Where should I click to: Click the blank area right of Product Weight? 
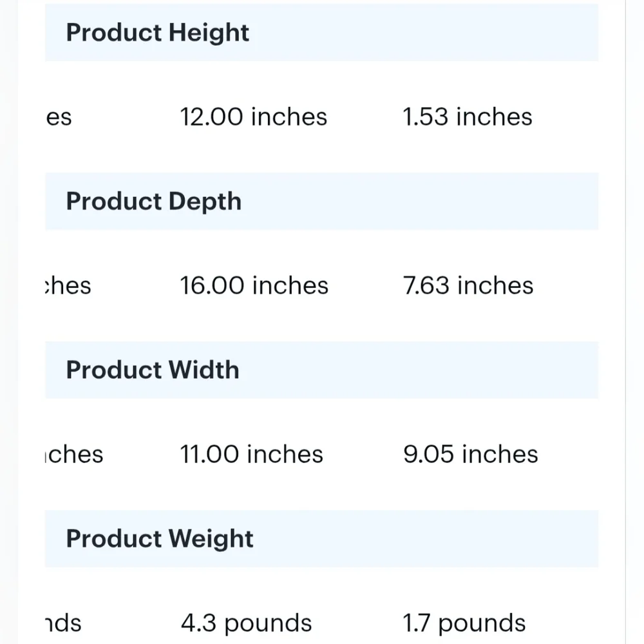tap(425, 538)
